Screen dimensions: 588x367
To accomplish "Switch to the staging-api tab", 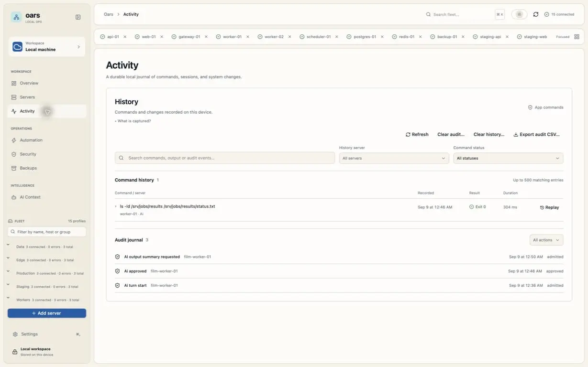I will point(487,37).
